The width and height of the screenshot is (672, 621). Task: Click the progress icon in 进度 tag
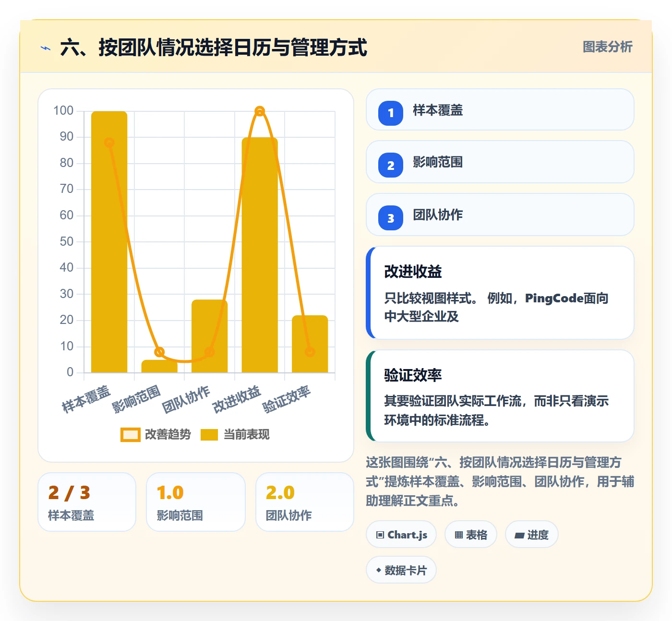519,535
